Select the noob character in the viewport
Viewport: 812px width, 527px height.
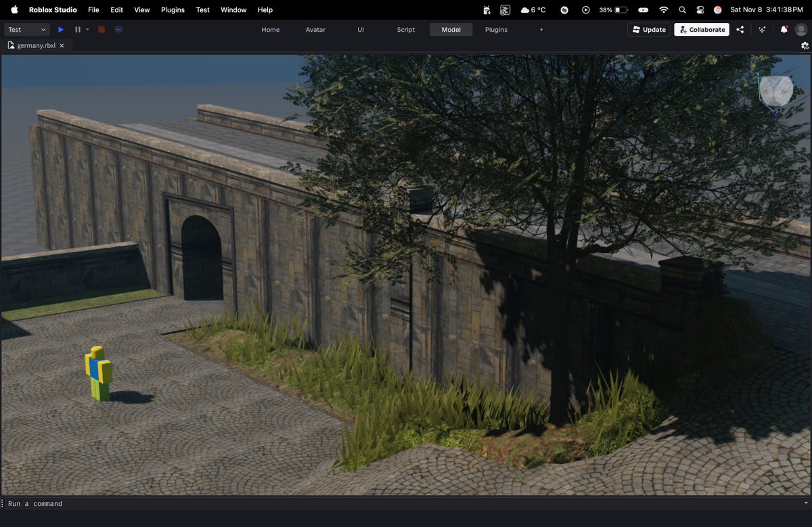tap(99, 373)
